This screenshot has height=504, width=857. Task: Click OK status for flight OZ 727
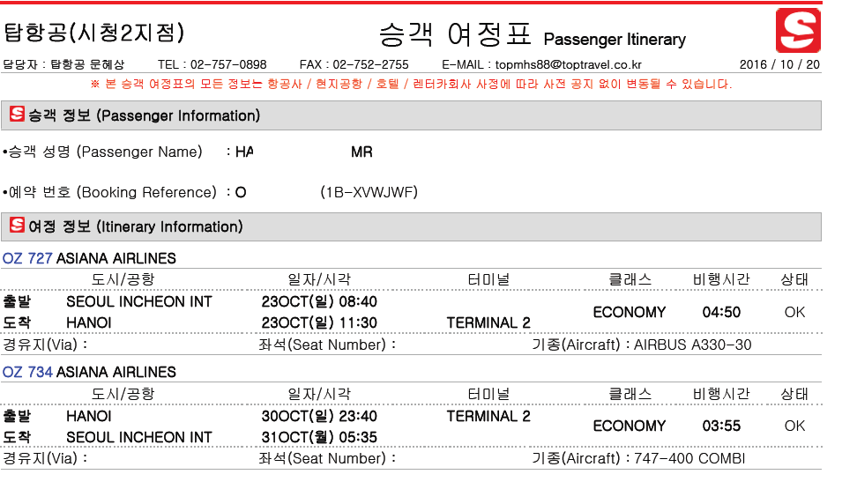click(794, 312)
